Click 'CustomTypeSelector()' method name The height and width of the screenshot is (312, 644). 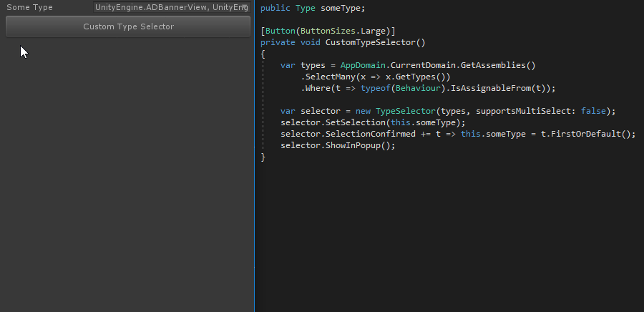pos(376,42)
